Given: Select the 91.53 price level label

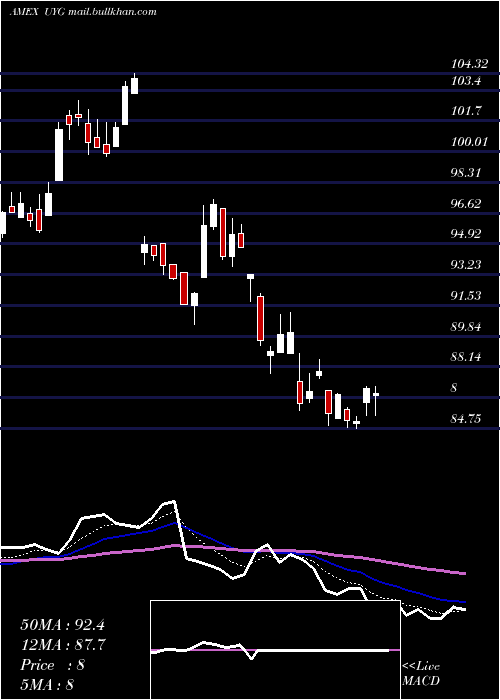Looking at the screenshot, I should pos(466,296).
